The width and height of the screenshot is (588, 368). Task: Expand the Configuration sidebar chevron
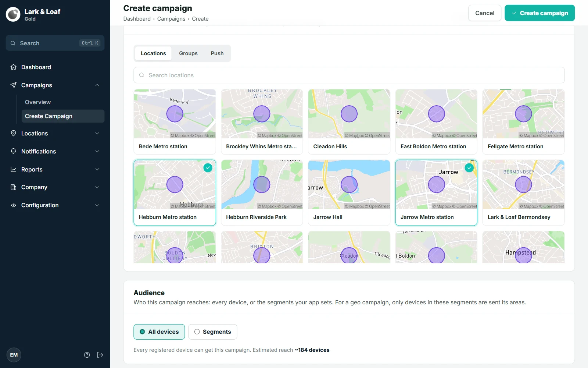[97, 205]
